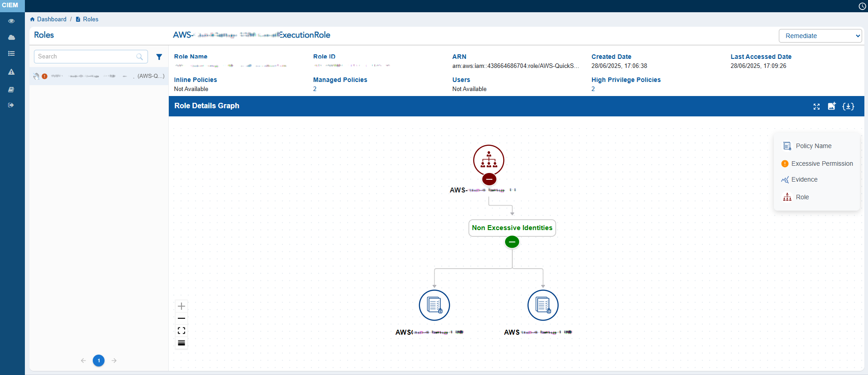Viewport: 868px width, 375px height.
Task: Collapse the red role node minus toggle
Action: [x=489, y=179]
